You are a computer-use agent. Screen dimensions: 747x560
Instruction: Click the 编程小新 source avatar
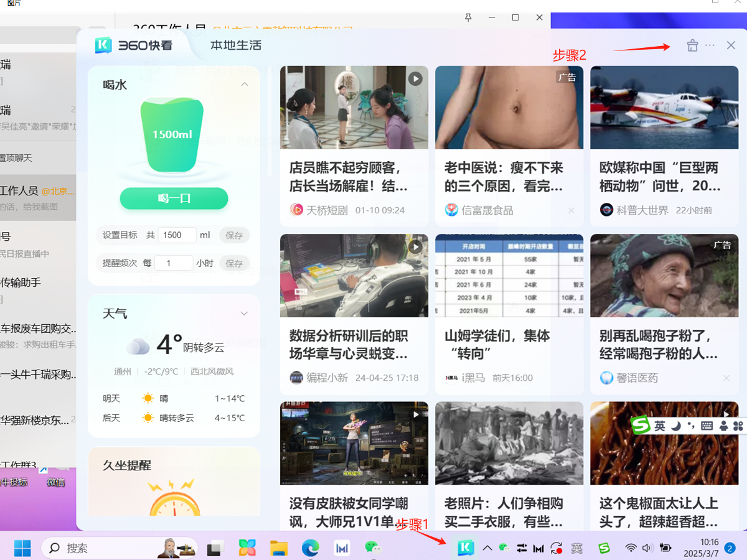tap(296, 377)
